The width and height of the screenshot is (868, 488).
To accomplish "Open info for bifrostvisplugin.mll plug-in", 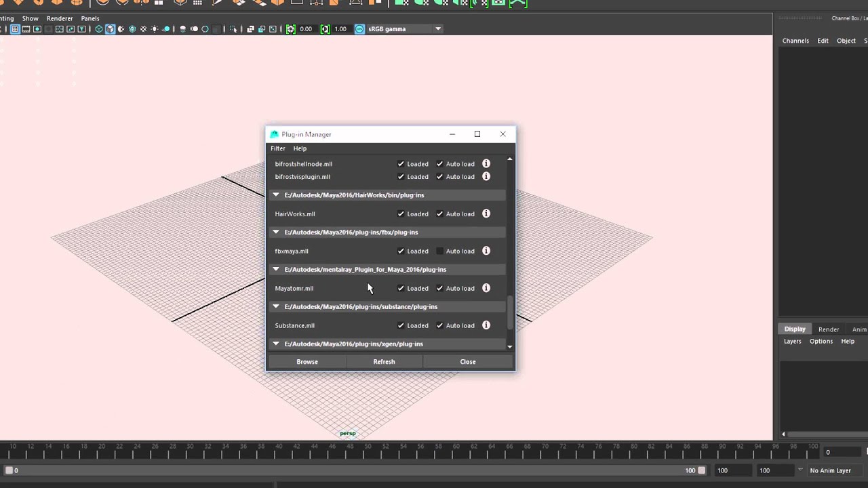I will pos(486,176).
